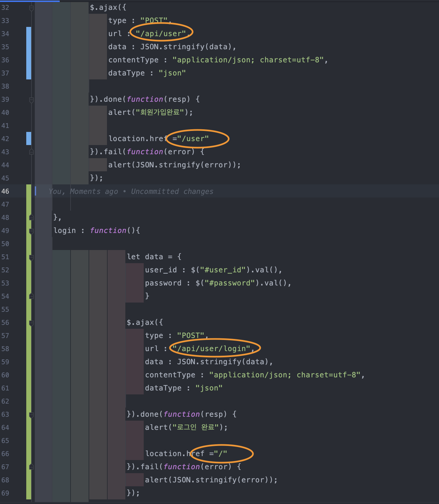Click the 'function' keyword on line 67
The height and width of the screenshot is (504, 439).
(x=181, y=467)
